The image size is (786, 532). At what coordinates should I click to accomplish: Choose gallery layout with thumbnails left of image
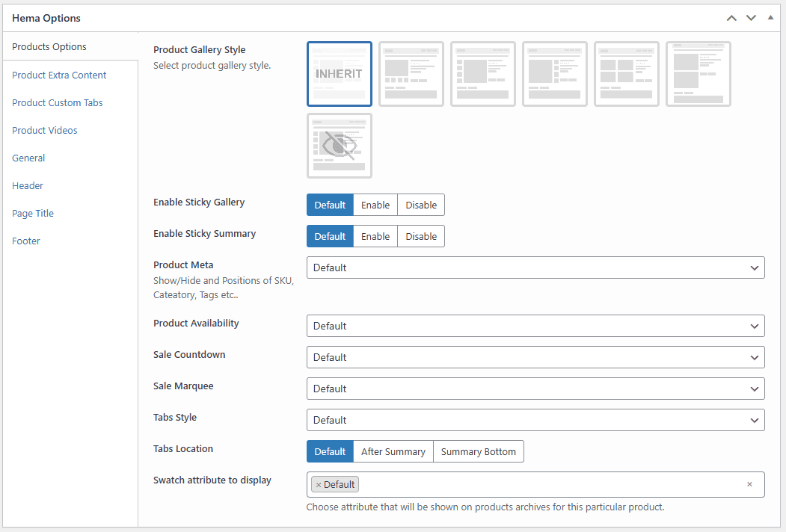[x=482, y=74]
